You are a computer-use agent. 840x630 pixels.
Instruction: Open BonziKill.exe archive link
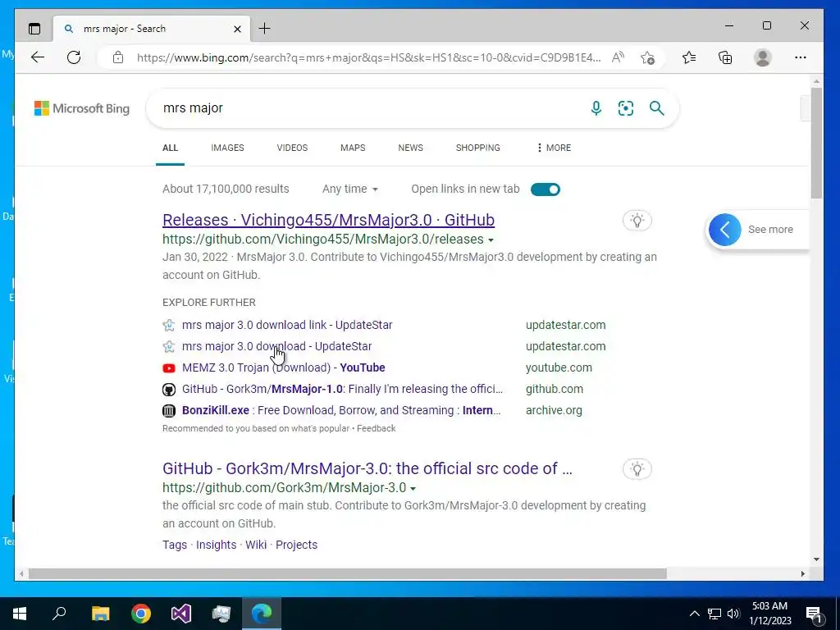pos(341,410)
